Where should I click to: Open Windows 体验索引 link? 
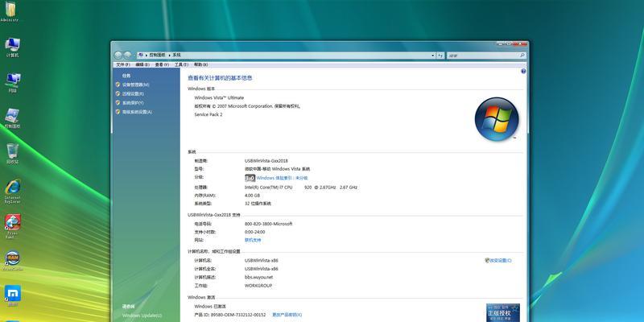click(283, 178)
